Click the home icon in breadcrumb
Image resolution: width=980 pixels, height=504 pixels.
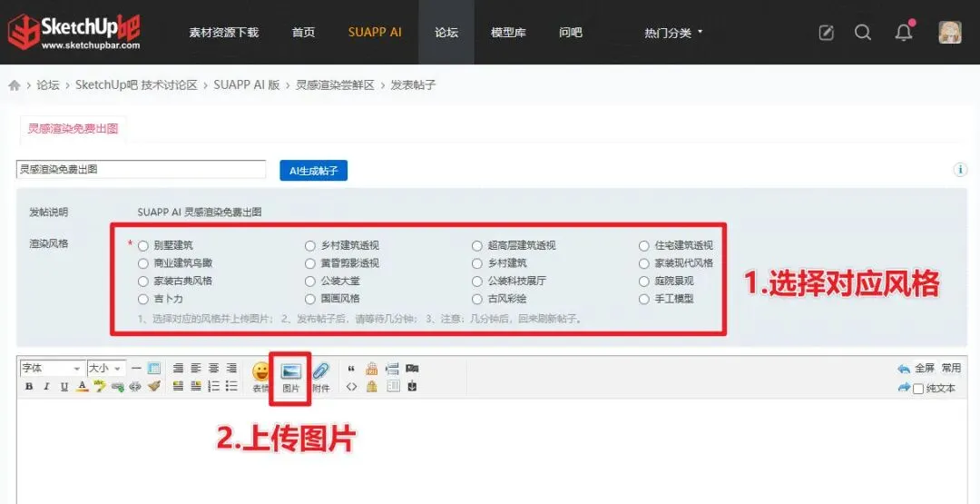point(15,85)
